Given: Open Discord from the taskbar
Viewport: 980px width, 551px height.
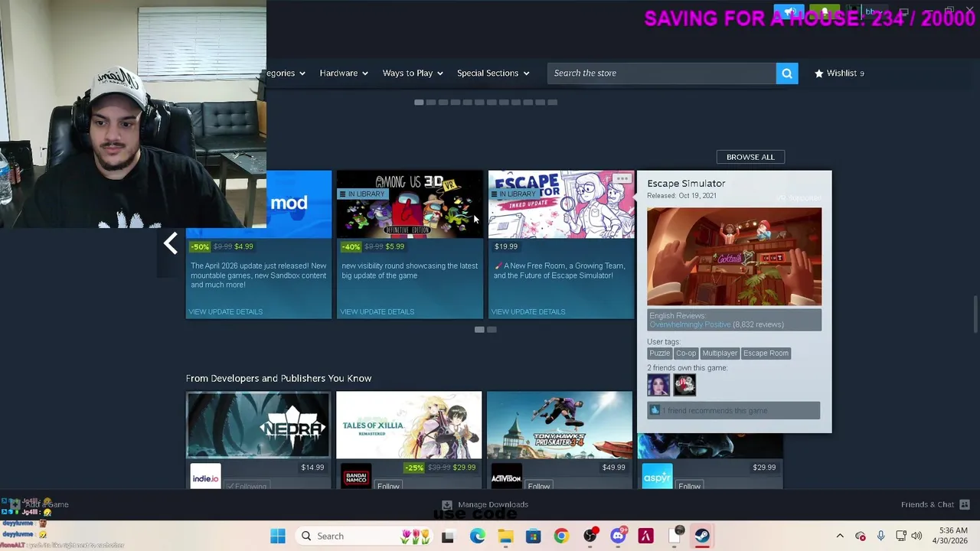Looking at the screenshot, I should [x=618, y=536].
